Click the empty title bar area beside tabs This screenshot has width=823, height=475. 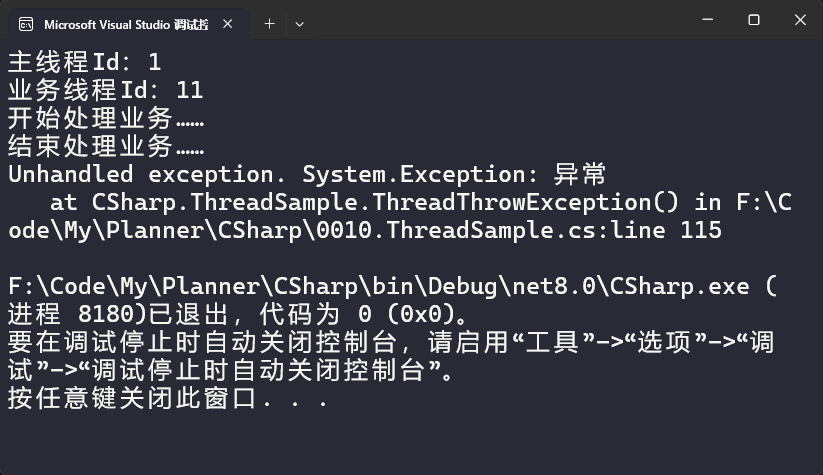pyautogui.click(x=499, y=20)
